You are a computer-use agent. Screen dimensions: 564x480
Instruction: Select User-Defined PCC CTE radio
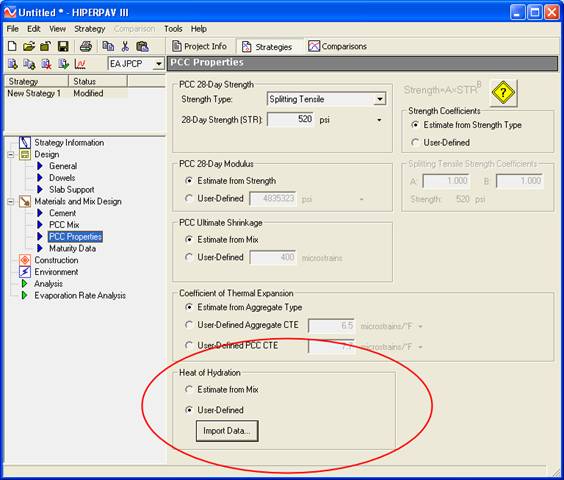(x=188, y=345)
